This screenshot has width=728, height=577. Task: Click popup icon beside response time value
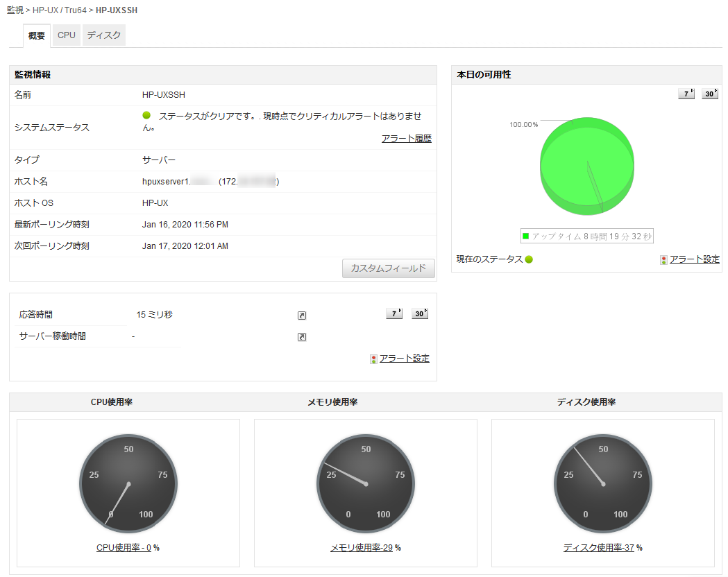[x=302, y=316]
